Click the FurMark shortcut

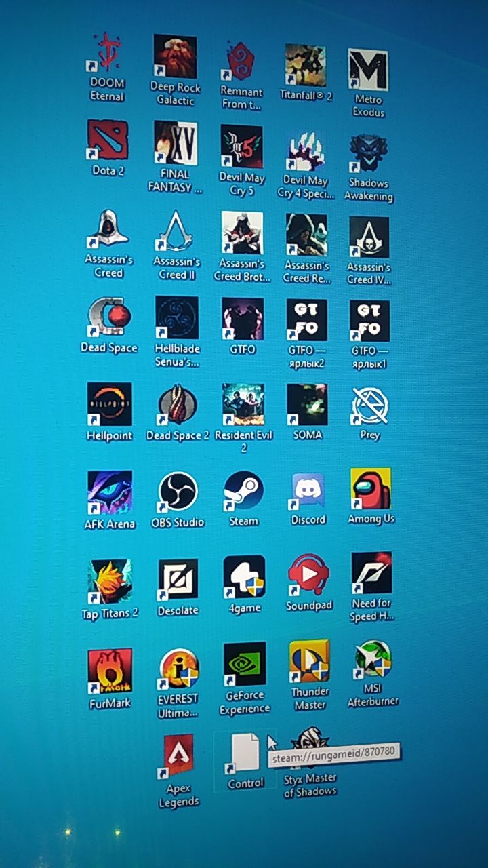[110, 671]
